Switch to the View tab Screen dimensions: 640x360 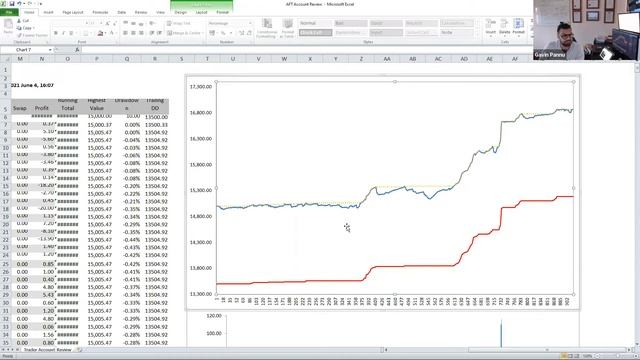coord(160,12)
